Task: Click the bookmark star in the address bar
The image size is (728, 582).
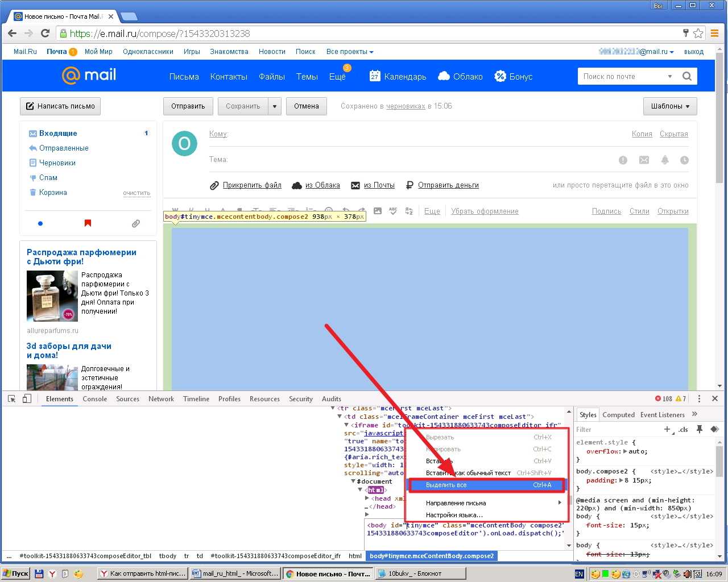Action: pos(698,34)
